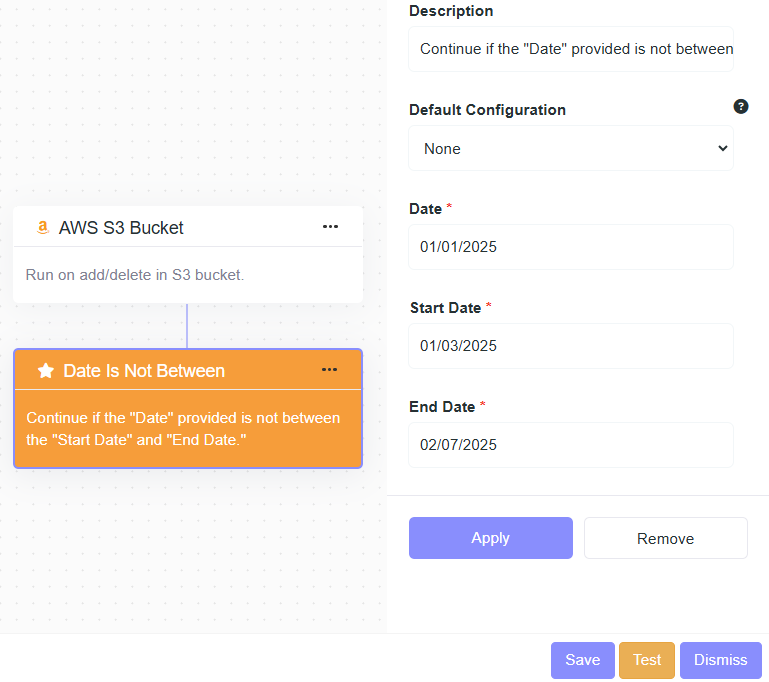Click the Description text field

(x=571, y=49)
